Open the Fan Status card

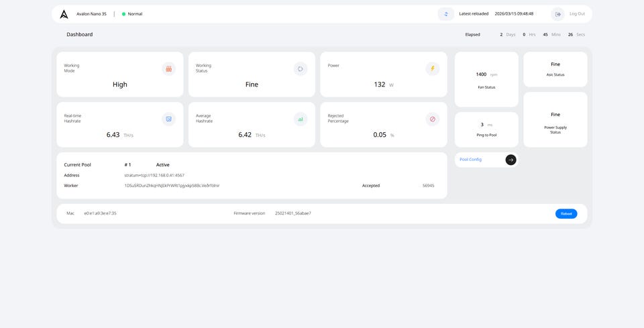pyautogui.click(x=486, y=79)
